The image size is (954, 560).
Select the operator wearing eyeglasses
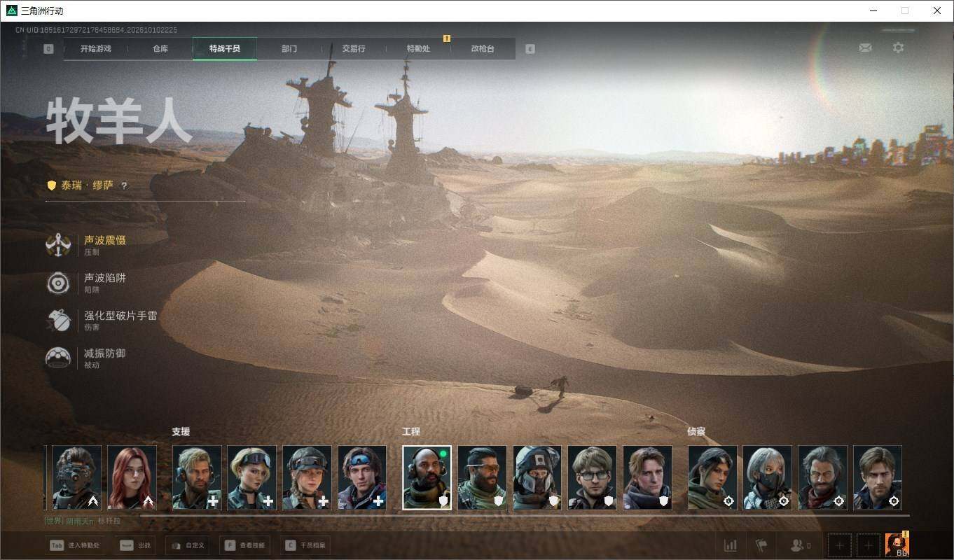593,477
